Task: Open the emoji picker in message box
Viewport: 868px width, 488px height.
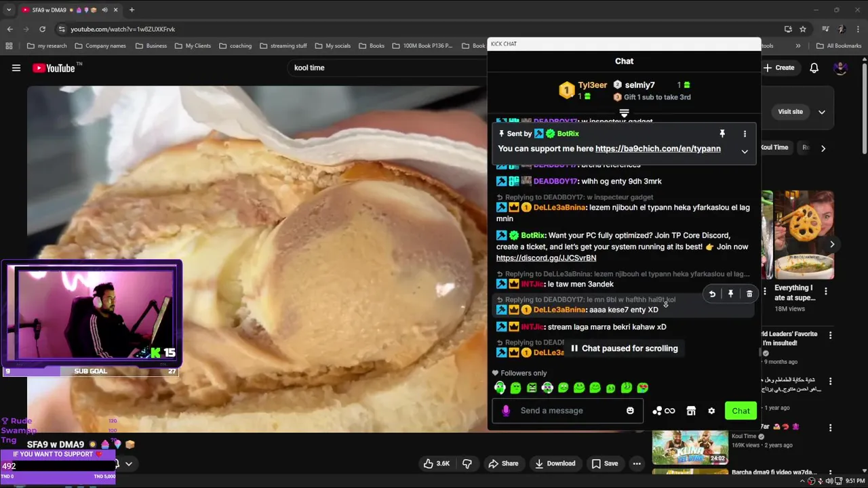Action: click(630, 411)
